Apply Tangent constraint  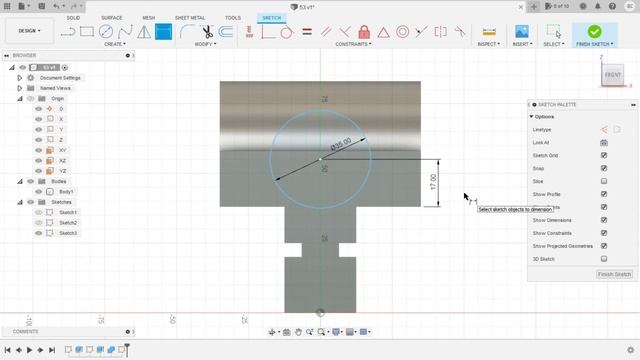click(287, 32)
